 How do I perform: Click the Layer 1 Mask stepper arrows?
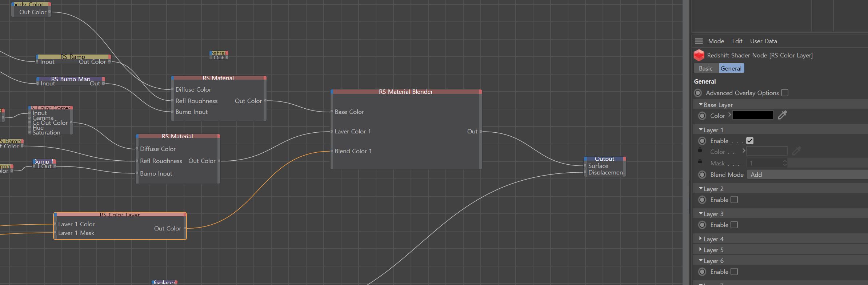[x=785, y=163]
